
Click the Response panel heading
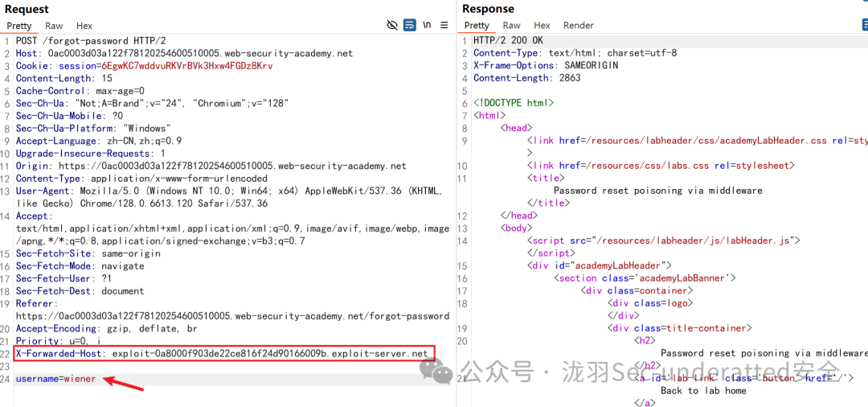(x=489, y=9)
